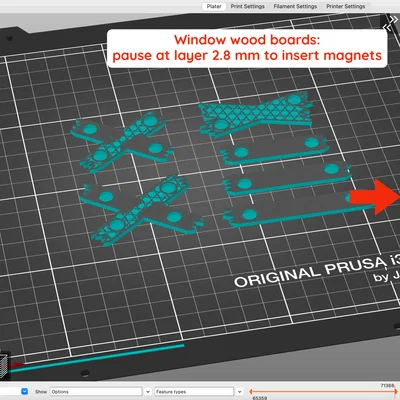
Task: Open the Filament Settings tab
Action: 295,6
